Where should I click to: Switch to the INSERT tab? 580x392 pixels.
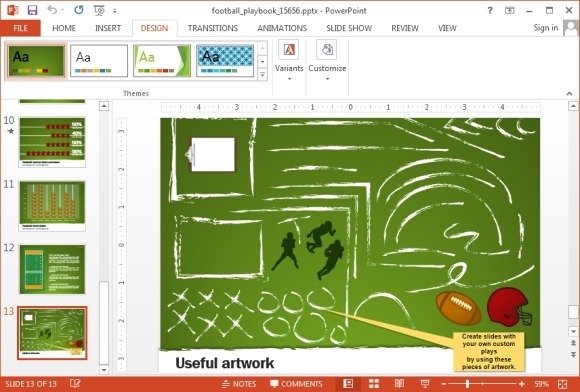[108, 28]
